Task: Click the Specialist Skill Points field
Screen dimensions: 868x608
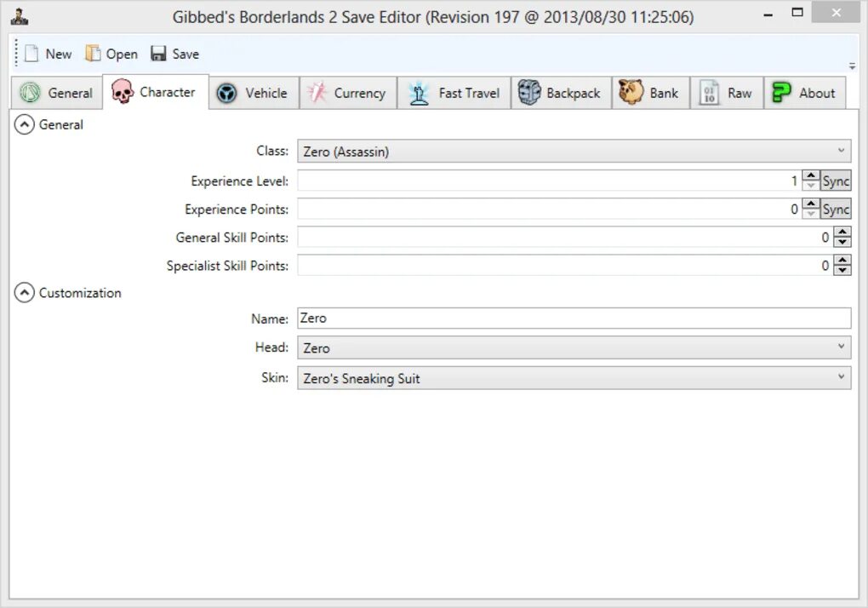Action: tap(566, 266)
